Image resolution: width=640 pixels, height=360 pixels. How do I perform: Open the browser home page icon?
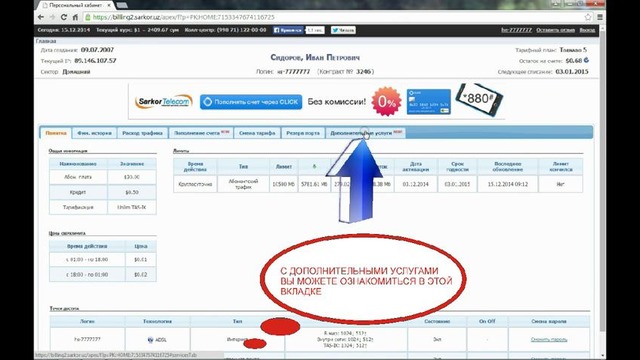(75, 17)
